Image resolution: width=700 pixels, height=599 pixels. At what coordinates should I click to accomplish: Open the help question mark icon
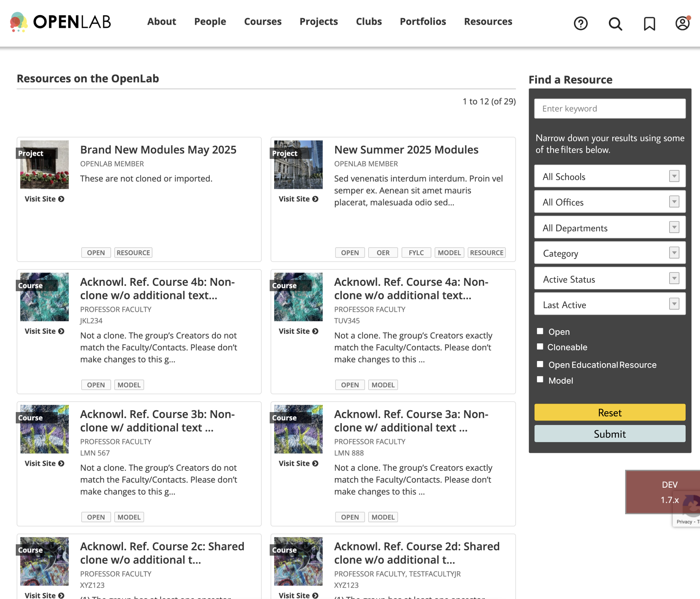580,24
